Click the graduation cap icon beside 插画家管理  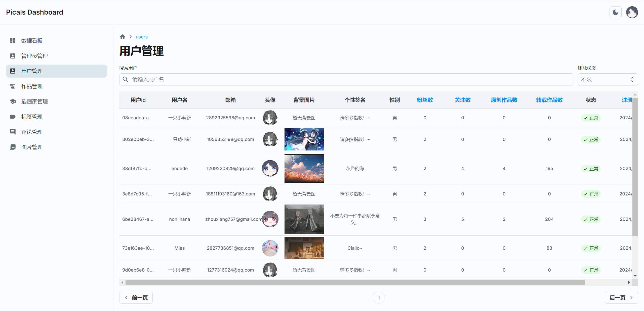click(13, 101)
